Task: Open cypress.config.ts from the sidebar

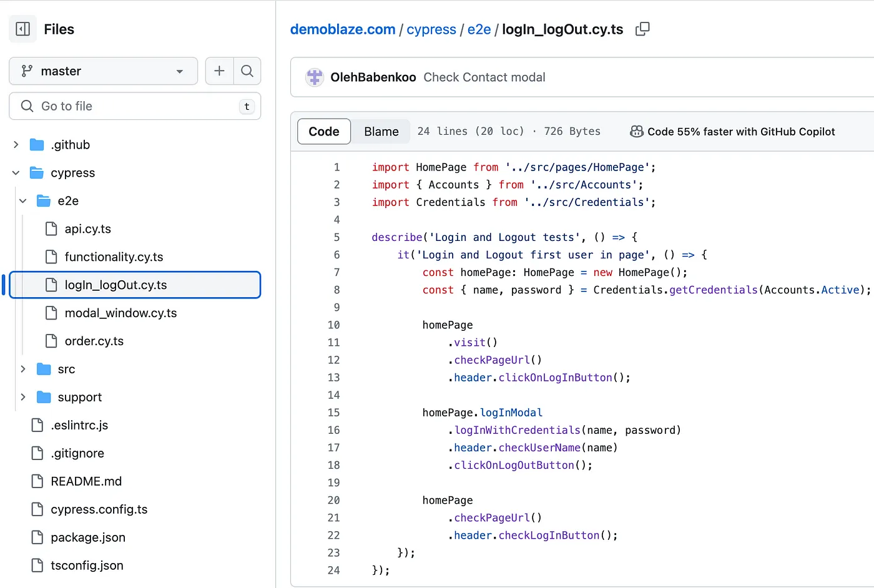Action: click(x=99, y=509)
